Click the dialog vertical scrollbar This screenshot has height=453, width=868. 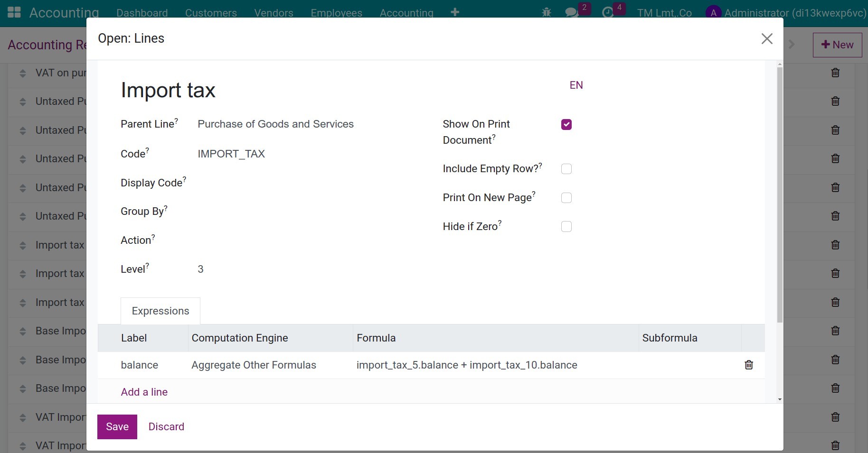pyautogui.click(x=780, y=194)
